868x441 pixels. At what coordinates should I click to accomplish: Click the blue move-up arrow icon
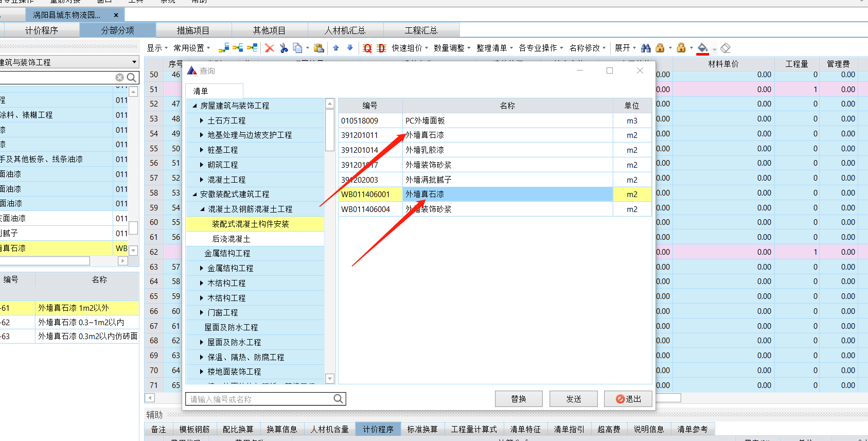[336, 48]
